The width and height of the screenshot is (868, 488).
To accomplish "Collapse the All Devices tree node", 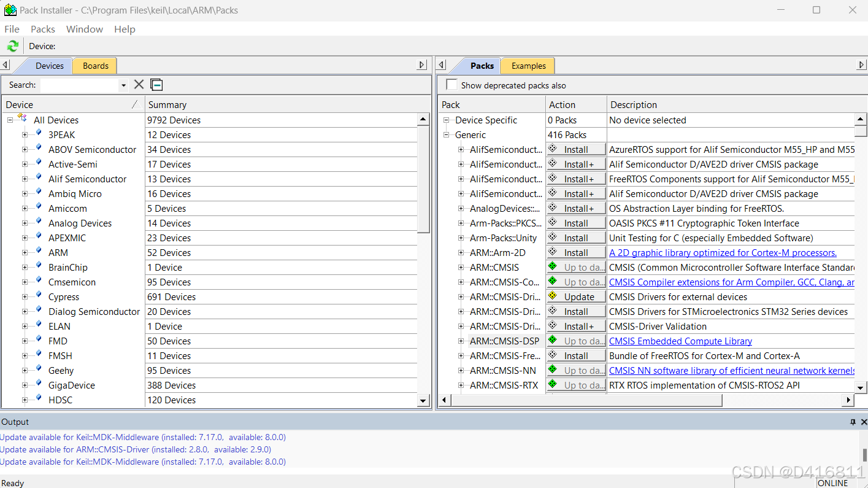I will click(x=10, y=120).
